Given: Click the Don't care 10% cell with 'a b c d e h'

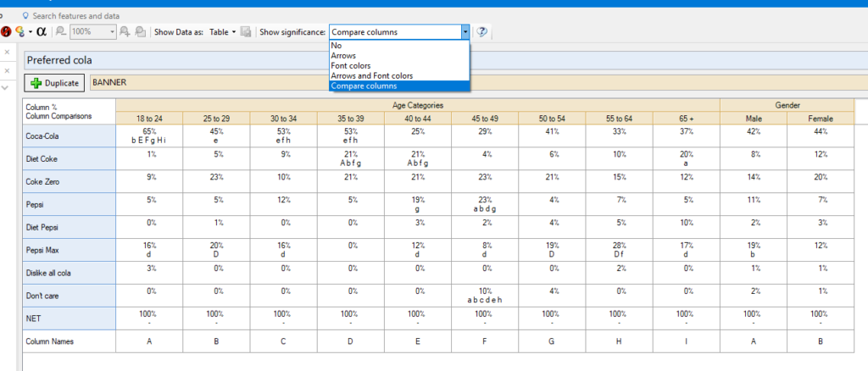Looking at the screenshot, I should tap(485, 296).
